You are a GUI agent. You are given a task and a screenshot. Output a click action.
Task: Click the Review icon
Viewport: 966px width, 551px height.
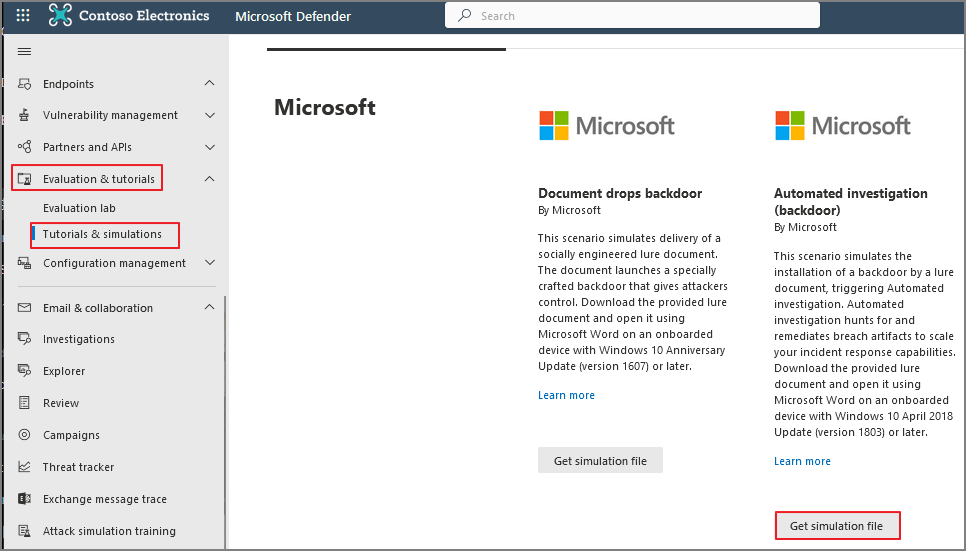24,402
